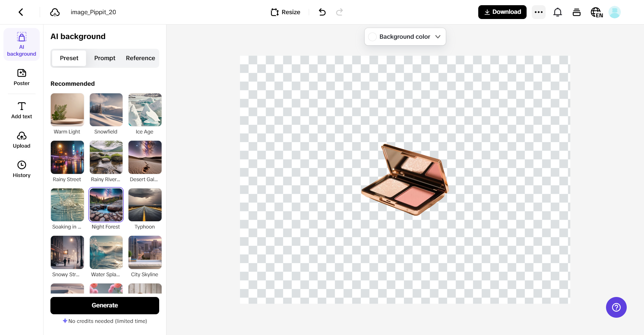
Task: Open the Resize tool
Action: point(286,12)
